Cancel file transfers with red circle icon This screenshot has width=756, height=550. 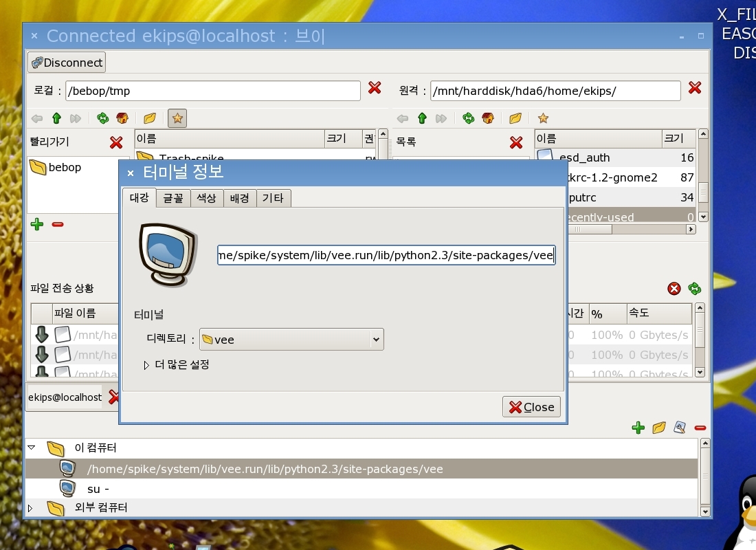pos(674,289)
